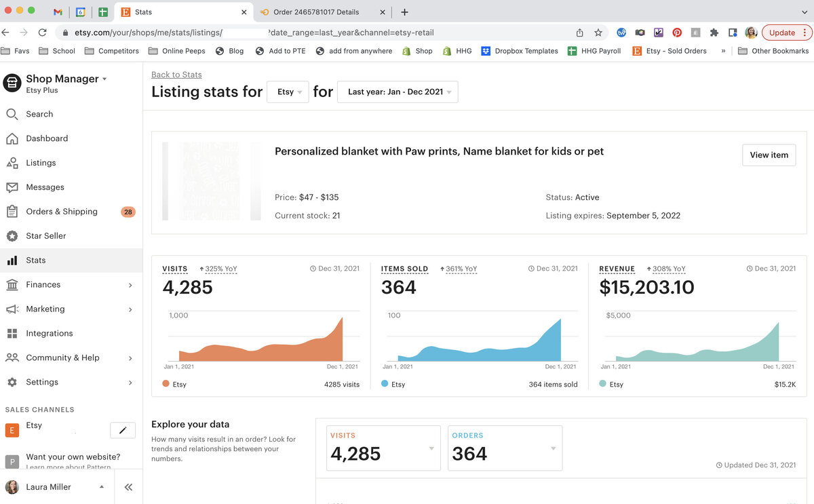This screenshot has width=814, height=504.
Task: Click the Stats bar chart icon
Action: coord(12,260)
